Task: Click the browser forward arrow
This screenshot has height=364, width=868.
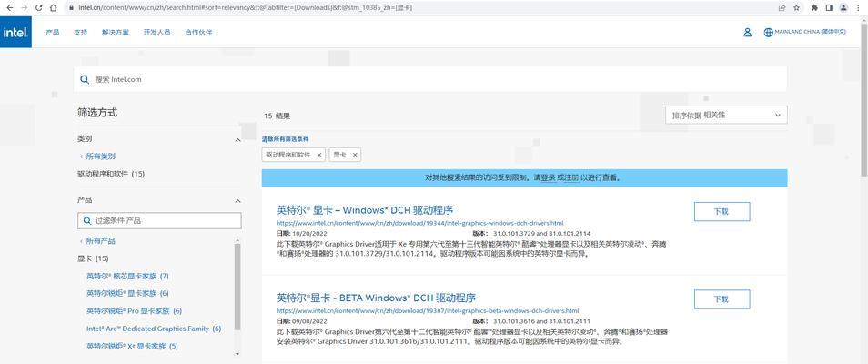Action: [24, 8]
